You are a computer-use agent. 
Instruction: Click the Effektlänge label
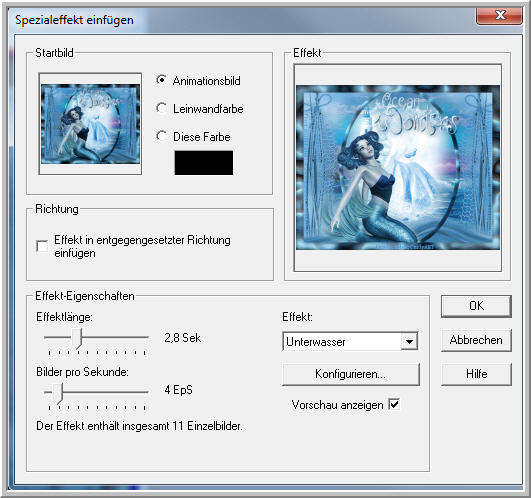tap(64, 317)
